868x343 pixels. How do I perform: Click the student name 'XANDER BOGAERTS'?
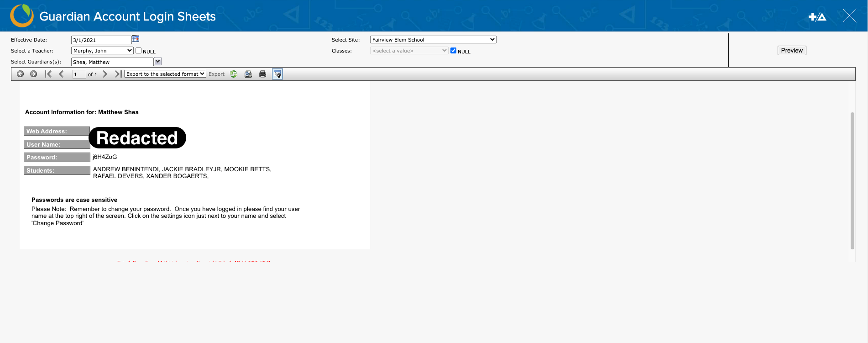(x=177, y=176)
